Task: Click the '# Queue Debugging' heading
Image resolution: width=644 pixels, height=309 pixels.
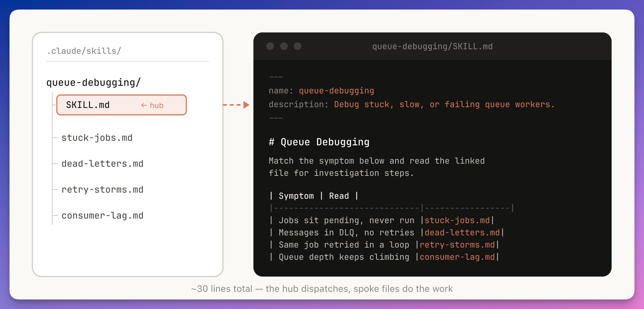Action: (319, 142)
